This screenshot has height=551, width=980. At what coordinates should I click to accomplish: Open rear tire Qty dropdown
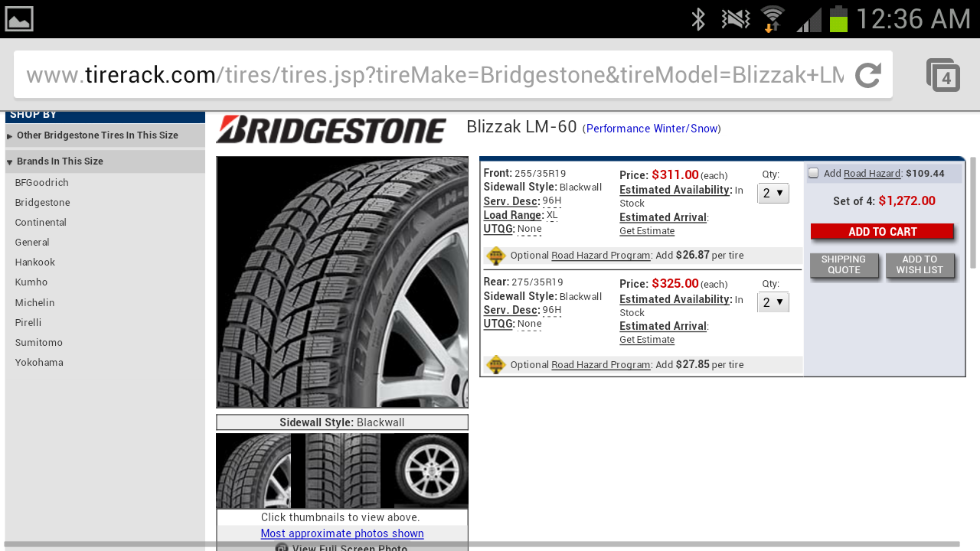[x=773, y=302]
